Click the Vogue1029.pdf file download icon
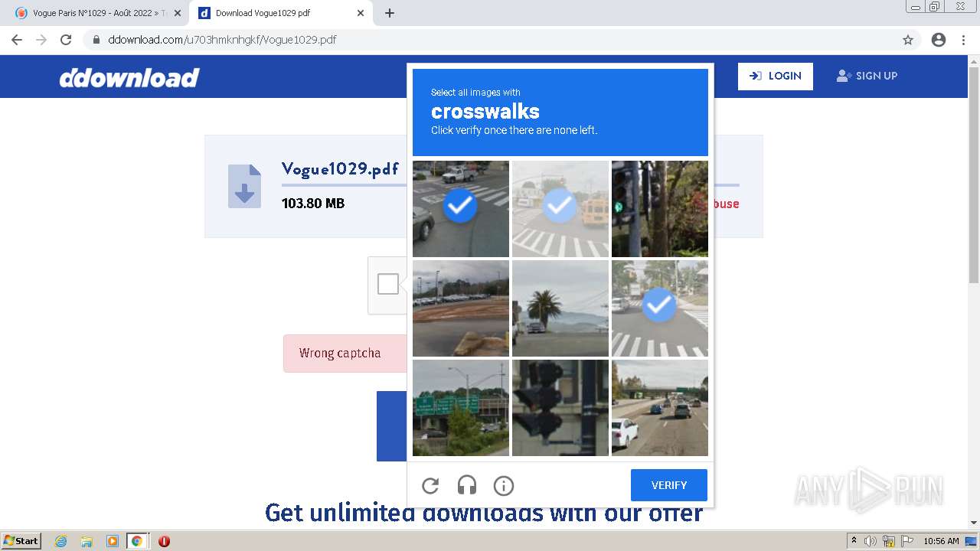This screenshot has height=551, width=980. pyautogui.click(x=244, y=186)
